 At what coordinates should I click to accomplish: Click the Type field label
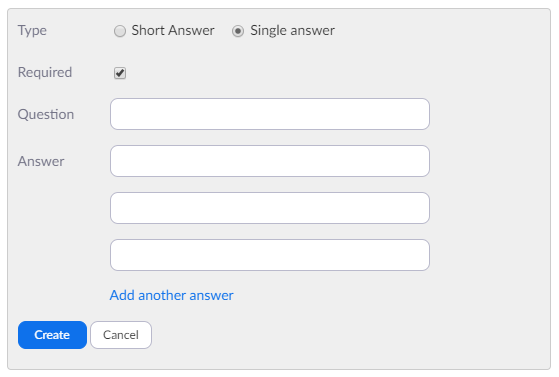click(32, 31)
